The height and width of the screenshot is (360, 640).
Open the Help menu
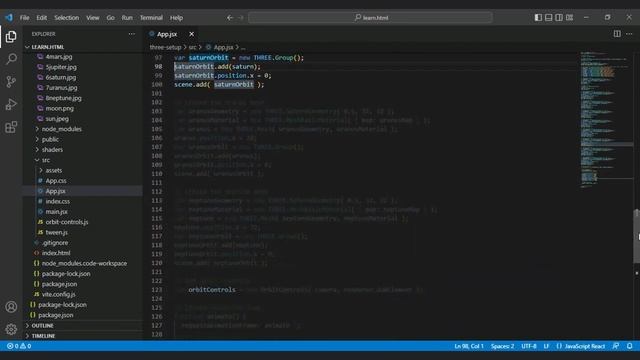point(176,18)
